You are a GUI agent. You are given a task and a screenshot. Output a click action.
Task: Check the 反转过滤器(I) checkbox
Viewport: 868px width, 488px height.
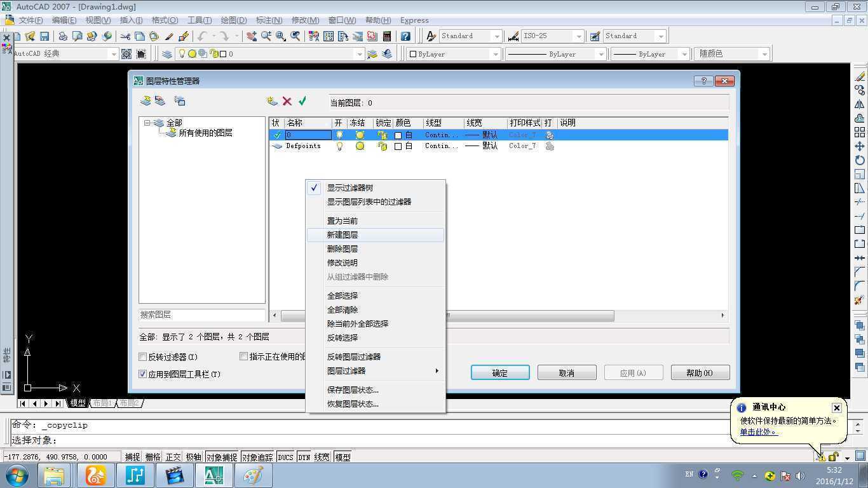pyautogui.click(x=143, y=357)
